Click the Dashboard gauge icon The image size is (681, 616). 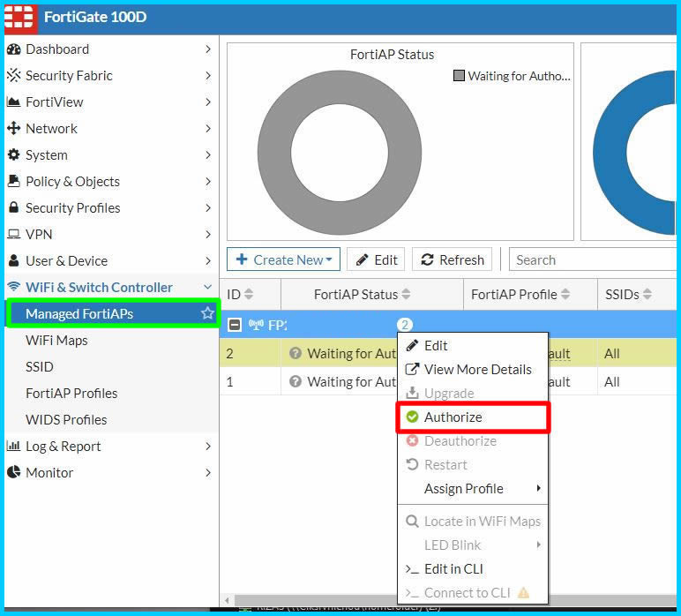click(x=14, y=49)
